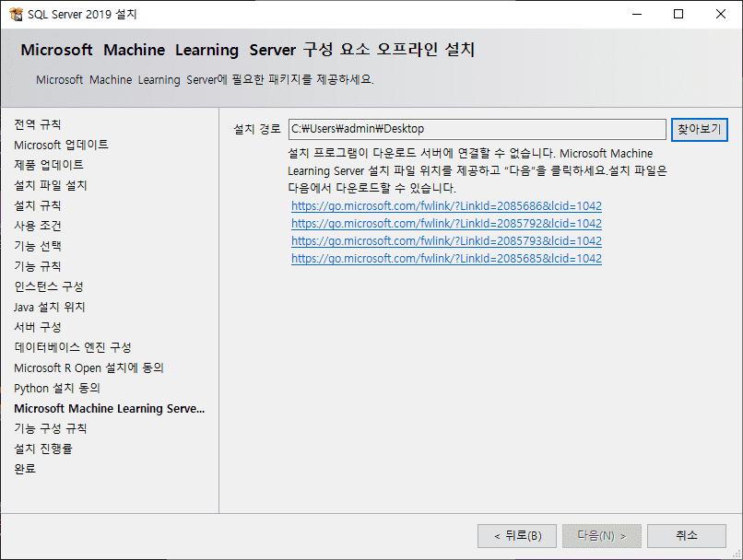Image resolution: width=743 pixels, height=560 pixels.
Task: Select the 제품 업데이트 step
Action: click(49, 165)
